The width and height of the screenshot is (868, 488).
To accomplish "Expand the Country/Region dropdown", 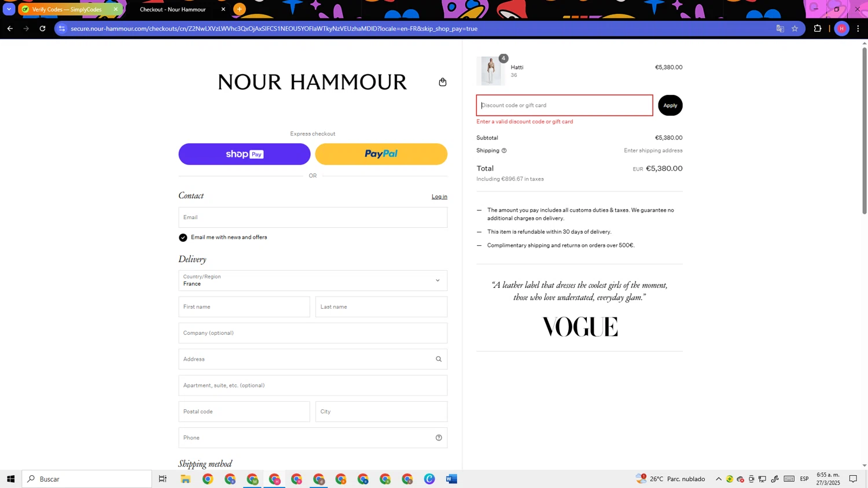I will [x=312, y=280].
